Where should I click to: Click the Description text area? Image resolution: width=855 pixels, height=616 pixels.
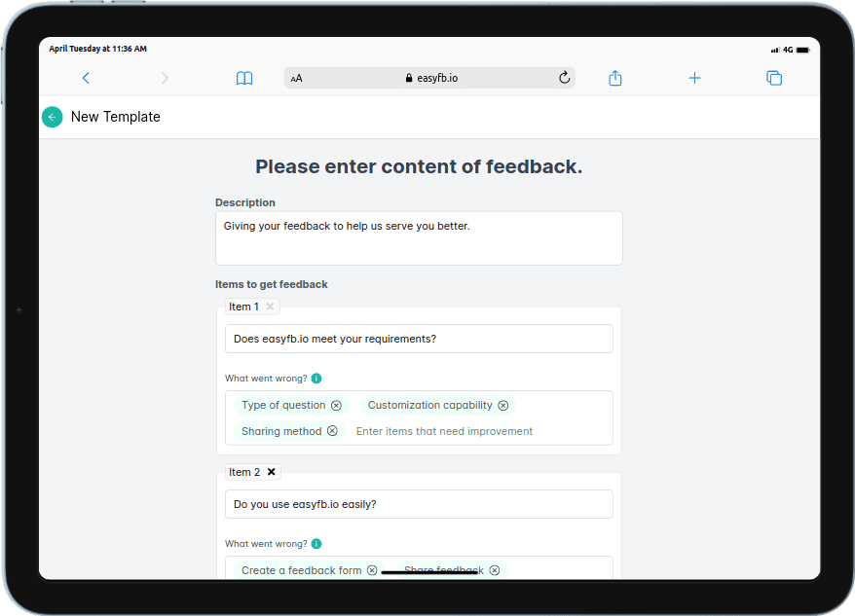[419, 238]
